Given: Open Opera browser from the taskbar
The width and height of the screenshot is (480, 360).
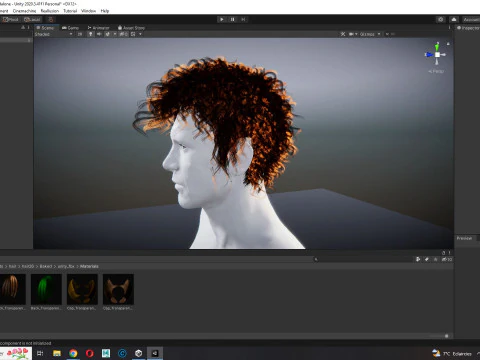Looking at the screenshot, I should pos(89,353).
